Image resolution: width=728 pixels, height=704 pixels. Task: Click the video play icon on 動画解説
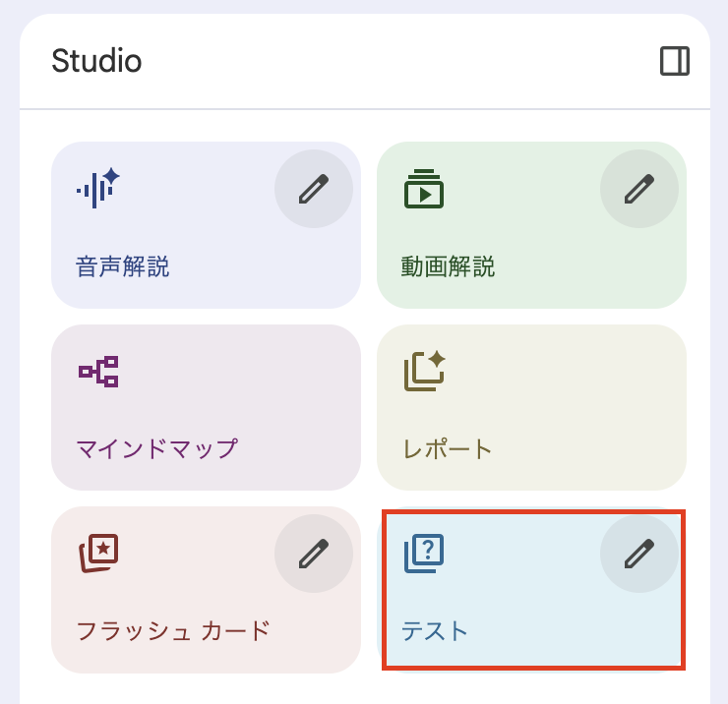click(424, 189)
